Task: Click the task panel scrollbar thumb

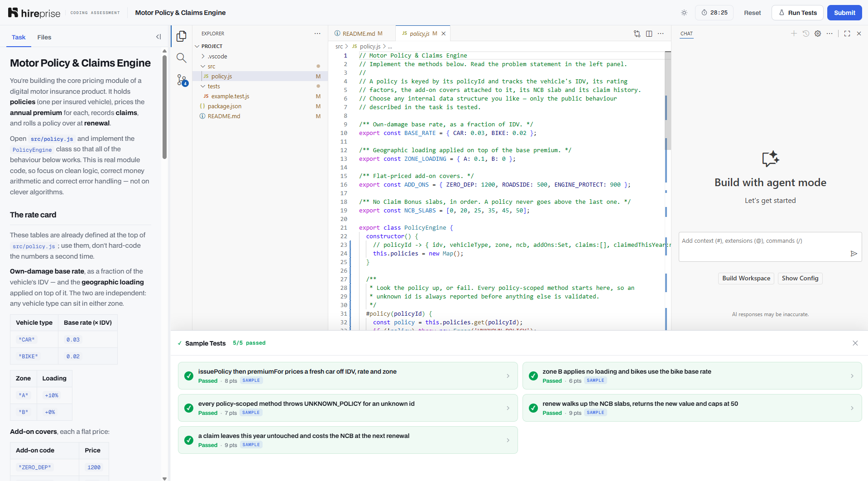Action: pos(165,106)
